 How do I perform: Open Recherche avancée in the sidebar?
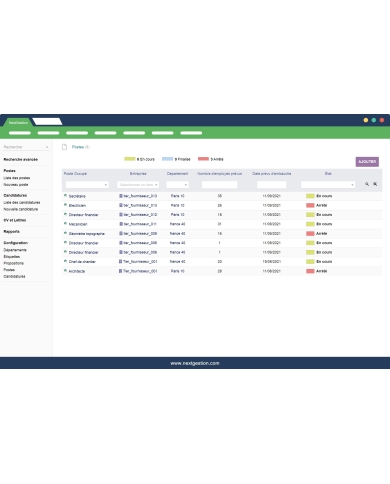[x=20, y=159]
